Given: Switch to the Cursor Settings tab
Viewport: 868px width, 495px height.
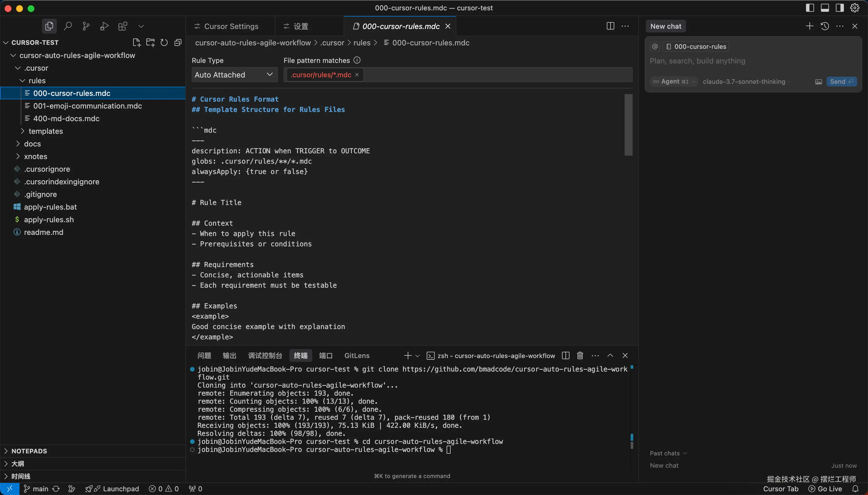Looking at the screenshot, I should [x=231, y=26].
